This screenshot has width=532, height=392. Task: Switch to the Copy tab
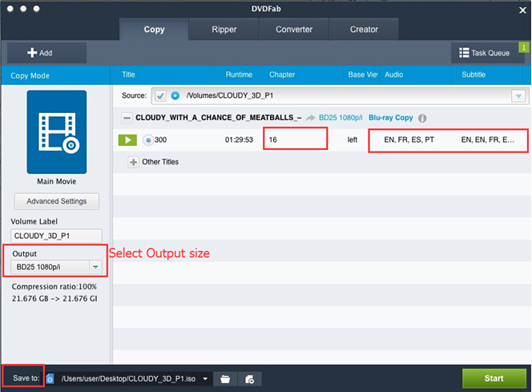click(x=154, y=30)
